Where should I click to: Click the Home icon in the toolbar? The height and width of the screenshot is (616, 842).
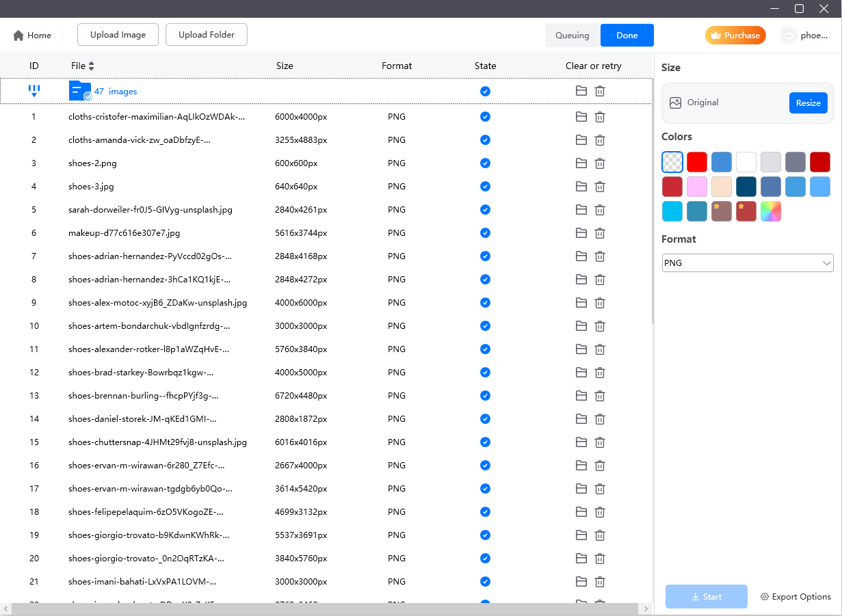pyautogui.click(x=18, y=36)
